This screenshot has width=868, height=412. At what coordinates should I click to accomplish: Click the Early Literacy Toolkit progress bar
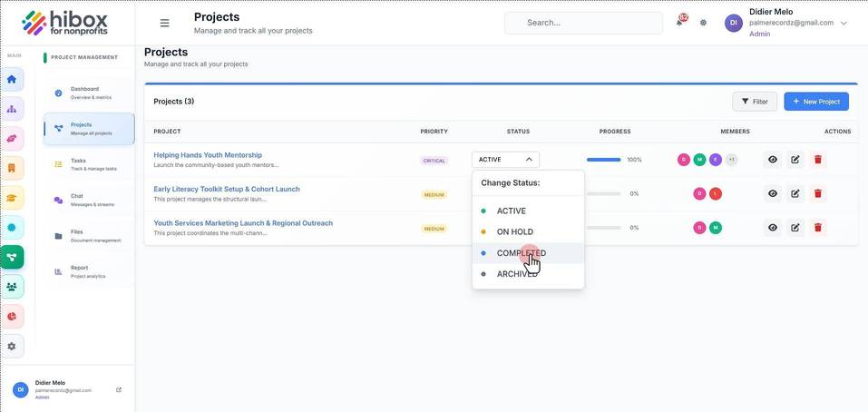pyautogui.click(x=603, y=194)
